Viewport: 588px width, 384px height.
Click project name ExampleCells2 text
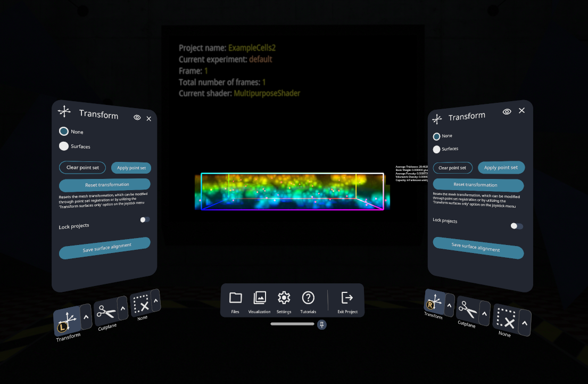[x=252, y=48]
